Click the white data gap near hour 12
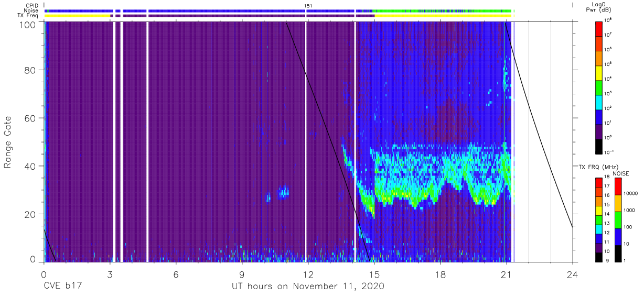644x297 pixels. point(306,141)
